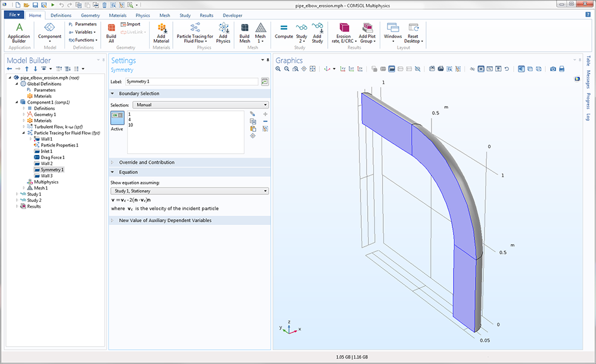Viewport: 596px width, 364px height.
Task: Expand the Override and Contribution section
Action: (147, 162)
